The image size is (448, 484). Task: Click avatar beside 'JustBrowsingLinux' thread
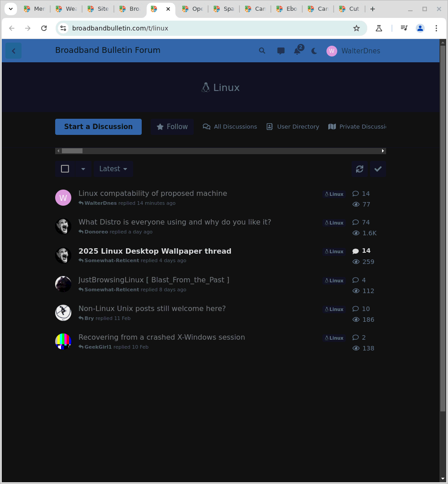(63, 284)
